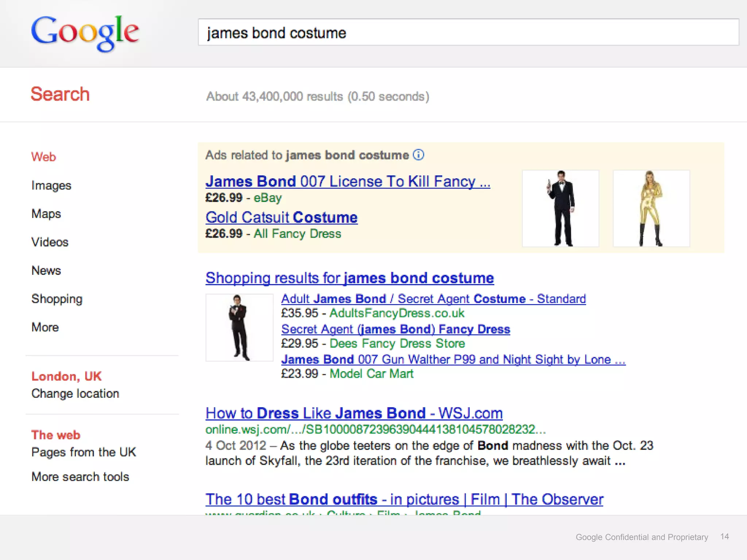Click the shopping result tuxedo thumbnail
The image size is (747, 560).
click(240, 327)
